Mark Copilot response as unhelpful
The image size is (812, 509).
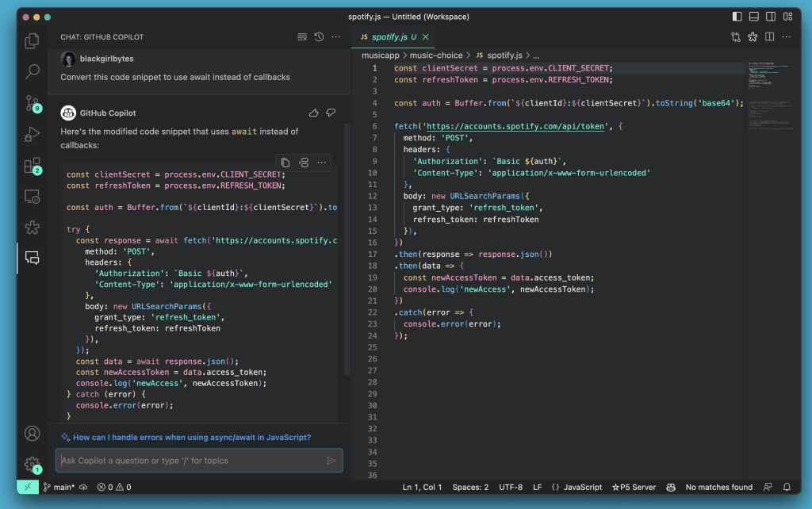pos(331,113)
